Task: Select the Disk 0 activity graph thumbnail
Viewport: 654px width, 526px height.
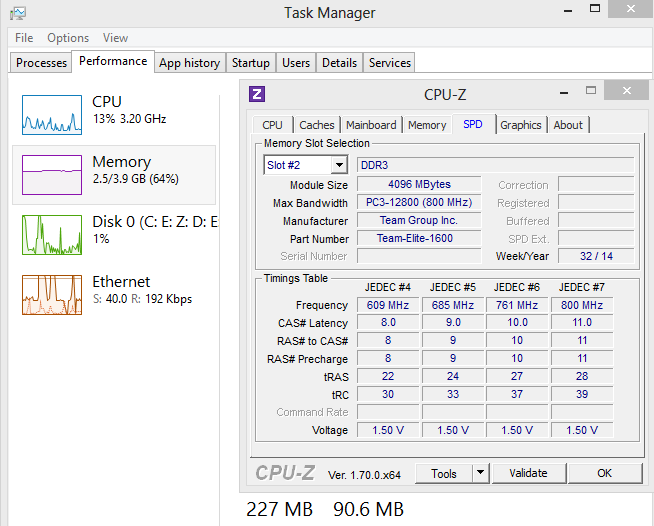Action: (x=52, y=235)
